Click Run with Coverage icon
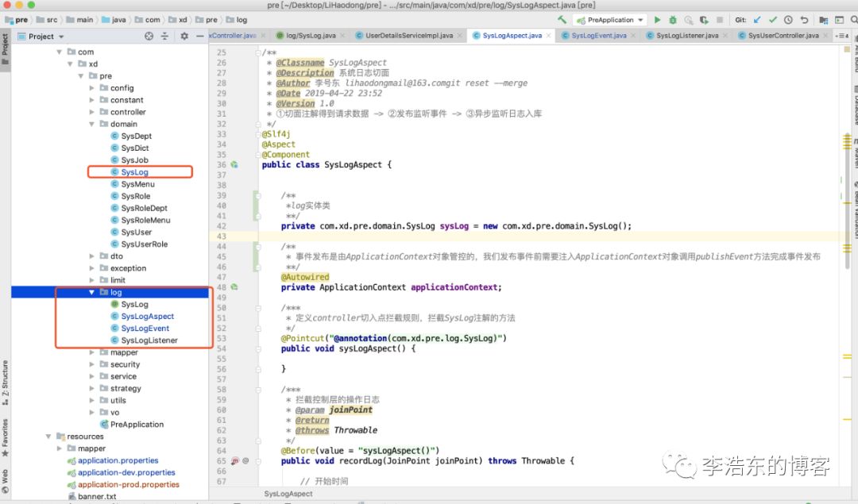The image size is (858, 504). pos(704,20)
